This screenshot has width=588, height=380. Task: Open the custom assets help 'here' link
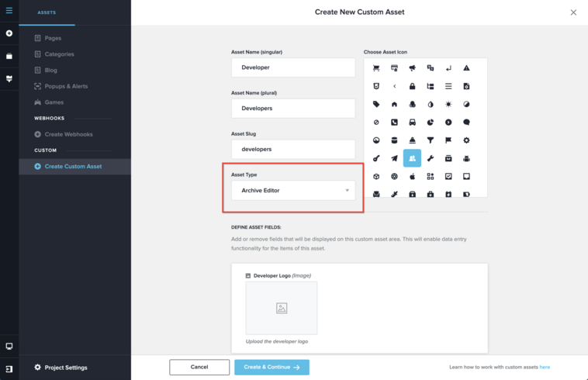(x=545, y=368)
